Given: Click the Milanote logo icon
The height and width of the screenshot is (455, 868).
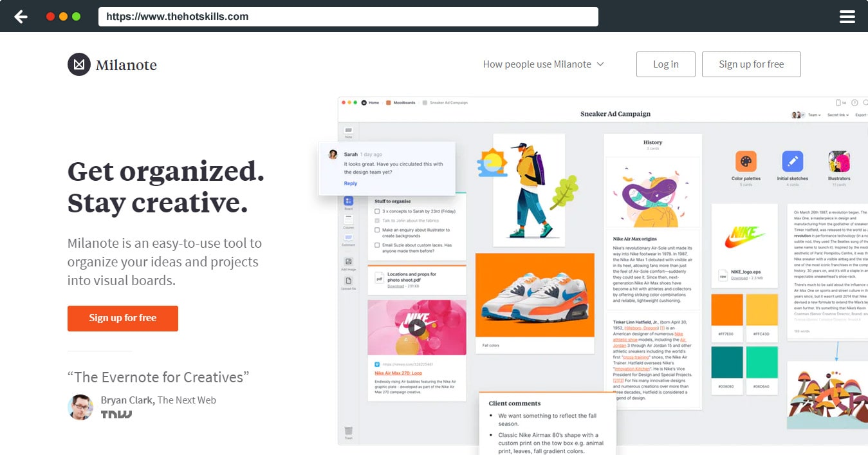Looking at the screenshot, I should [78, 64].
